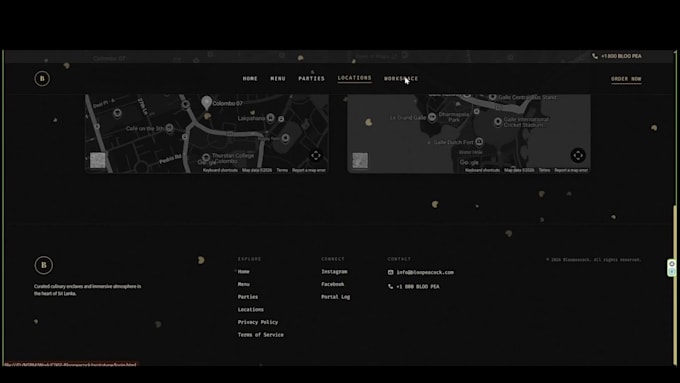
Task: Click the Thurstan College Colombo marker
Action: coord(206,157)
